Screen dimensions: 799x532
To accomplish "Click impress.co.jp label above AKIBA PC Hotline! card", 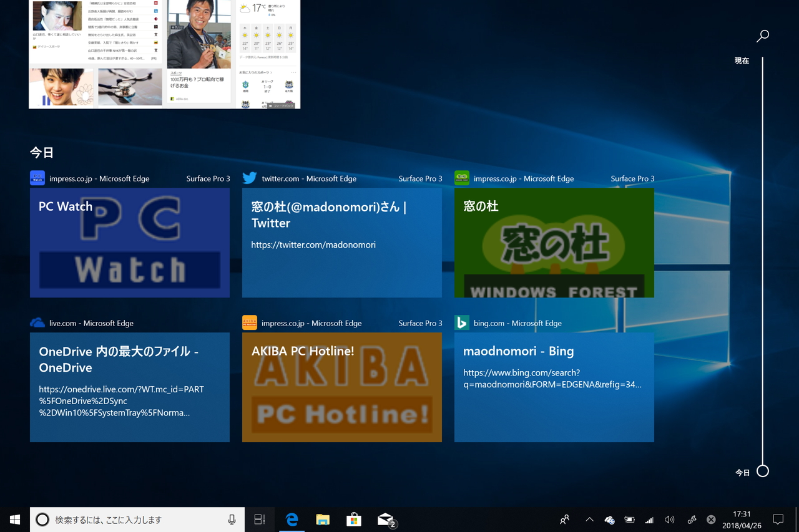I will 311,323.
